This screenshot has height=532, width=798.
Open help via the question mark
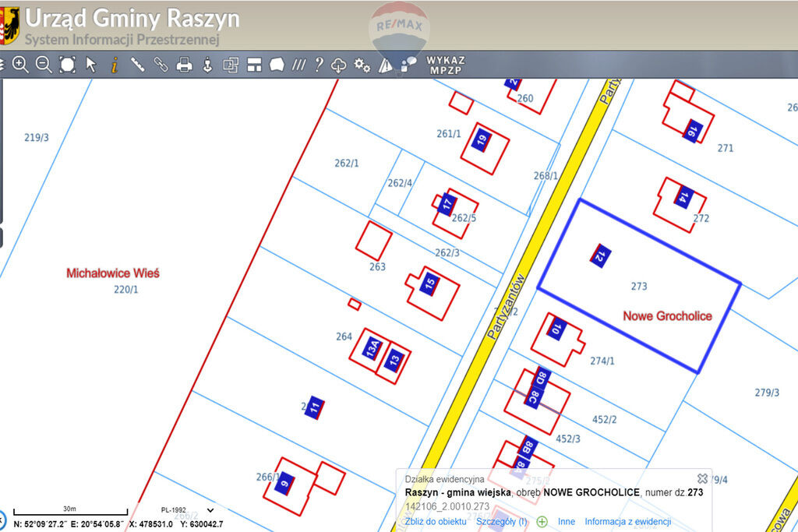click(319, 65)
